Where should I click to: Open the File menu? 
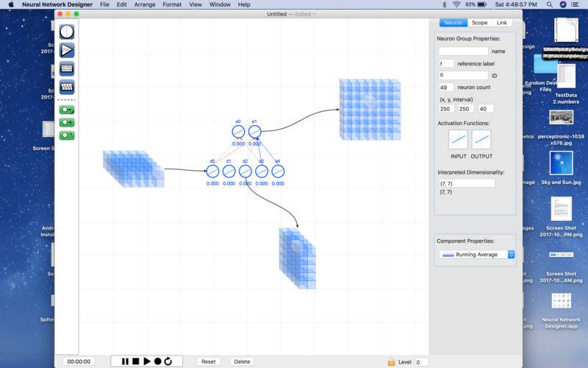coord(104,4)
